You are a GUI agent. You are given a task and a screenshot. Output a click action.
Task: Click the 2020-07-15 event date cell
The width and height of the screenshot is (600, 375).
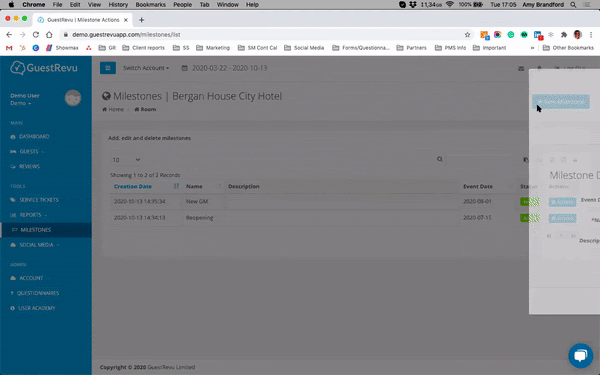(477, 218)
